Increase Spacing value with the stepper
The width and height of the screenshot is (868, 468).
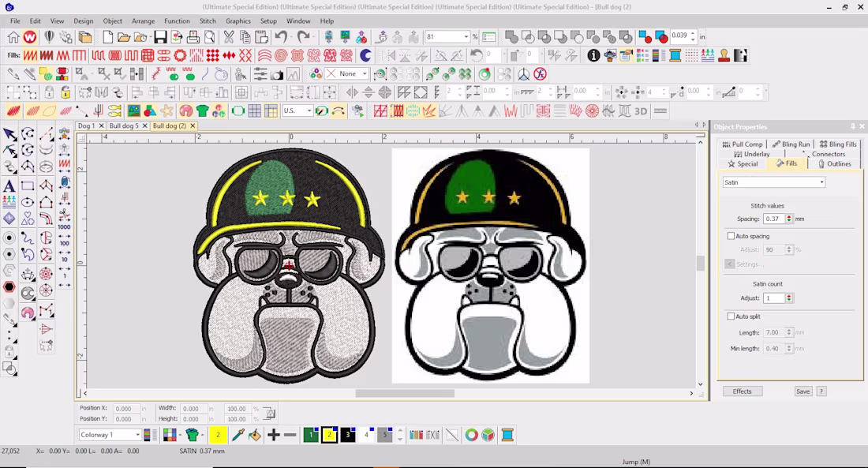point(789,216)
